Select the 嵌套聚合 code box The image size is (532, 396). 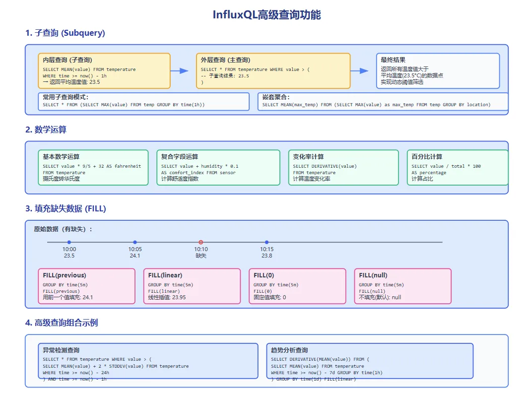[x=383, y=102]
